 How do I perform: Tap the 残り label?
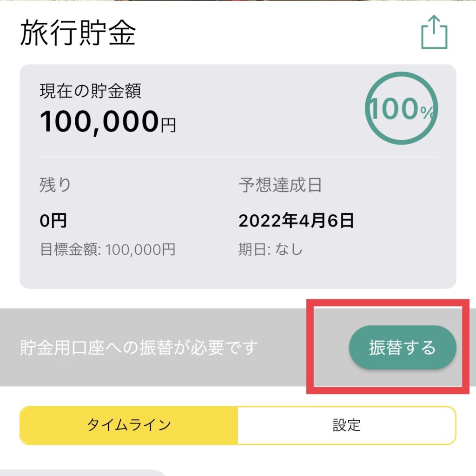[55, 185]
